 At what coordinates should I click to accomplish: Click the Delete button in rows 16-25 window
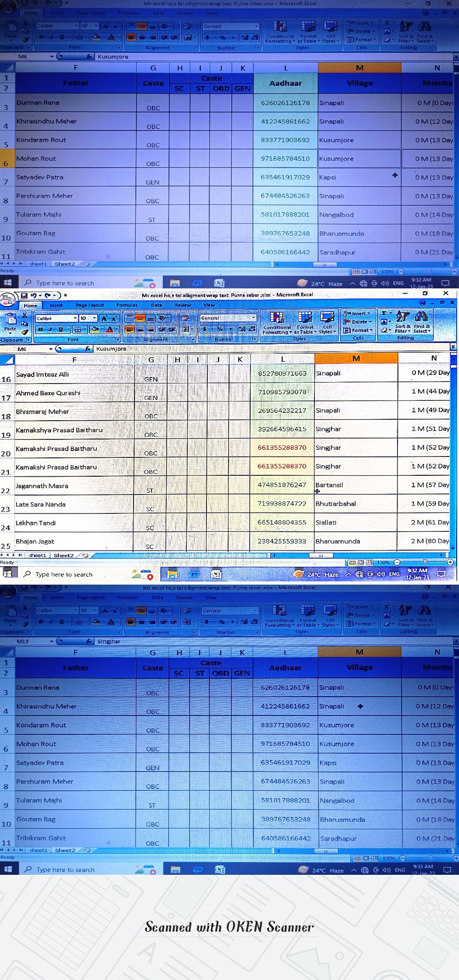(x=359, y=322)
